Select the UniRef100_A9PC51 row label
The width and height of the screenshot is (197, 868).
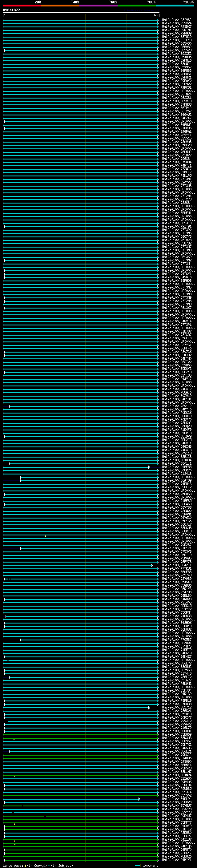[x=177, y=88]
